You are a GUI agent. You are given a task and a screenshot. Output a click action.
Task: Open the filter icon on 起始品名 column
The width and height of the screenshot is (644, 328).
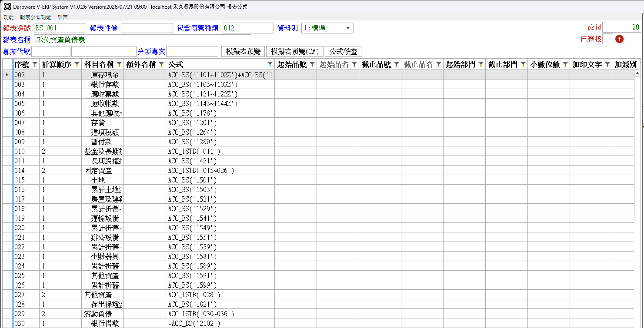[354, 65]
